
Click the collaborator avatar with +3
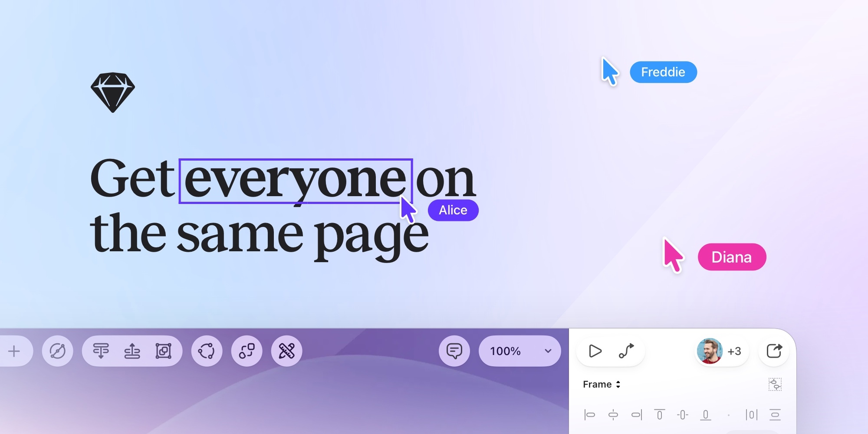720,351
